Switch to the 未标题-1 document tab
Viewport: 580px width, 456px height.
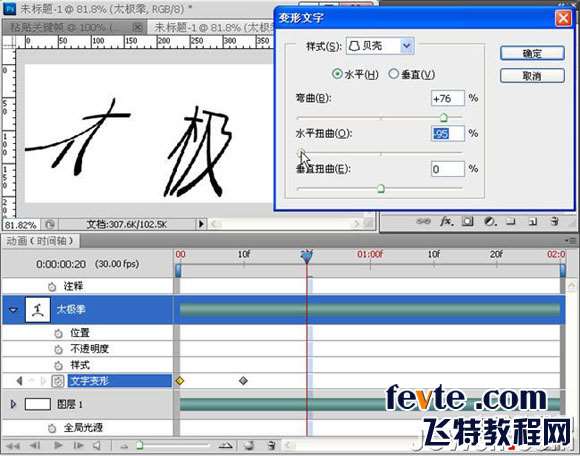click(214, 27)
